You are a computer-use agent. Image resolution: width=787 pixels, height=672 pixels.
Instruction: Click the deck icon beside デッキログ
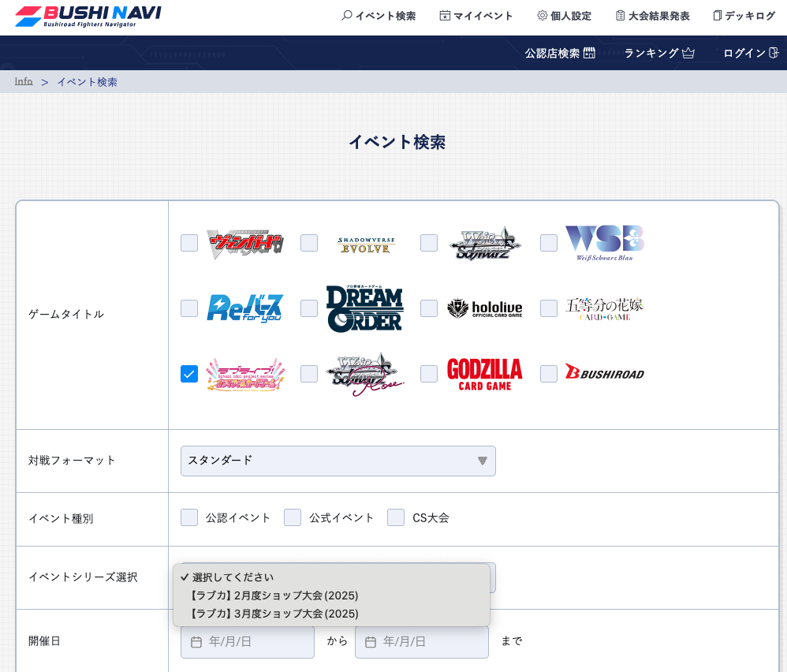coord(718,16)
